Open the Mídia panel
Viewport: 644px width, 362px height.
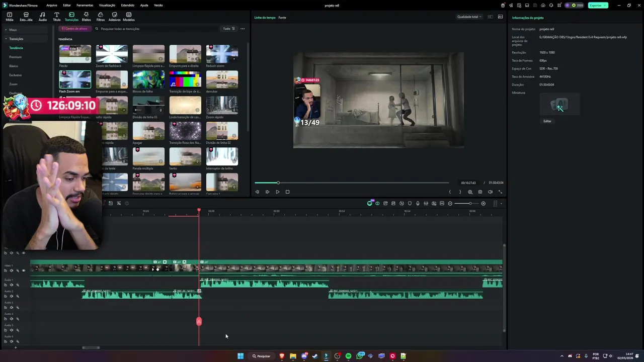click(x=10, y=17)
